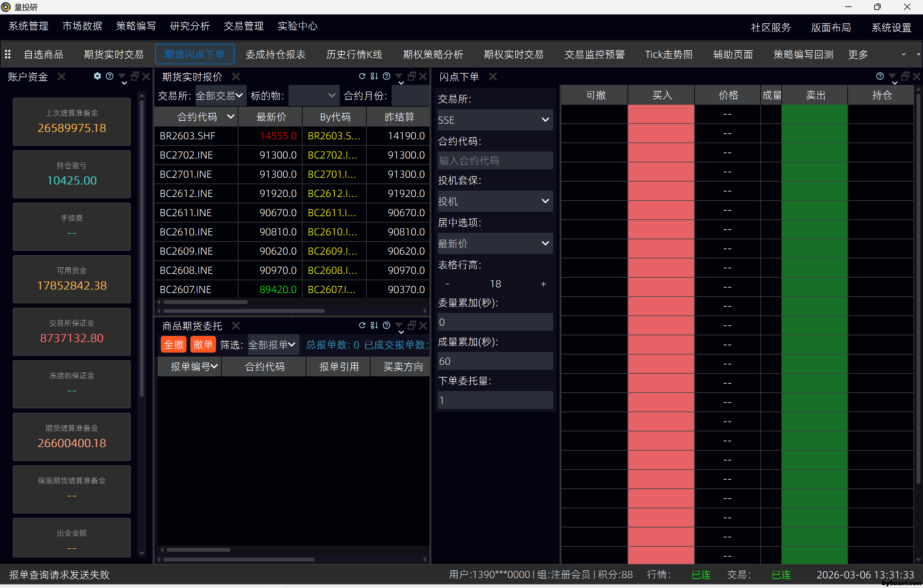Open the 交易所 SSE dropdown

pyautogui.click(x=495, y=120)
